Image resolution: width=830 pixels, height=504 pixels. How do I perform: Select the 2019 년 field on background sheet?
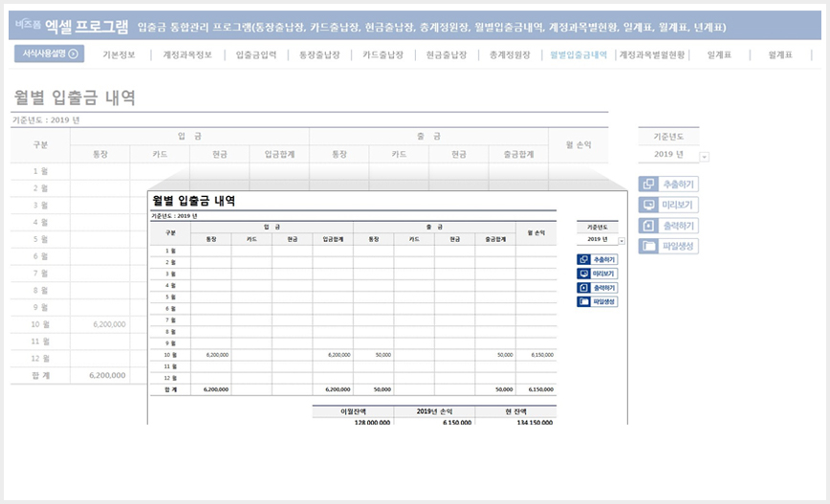click(x=668, y=154)
